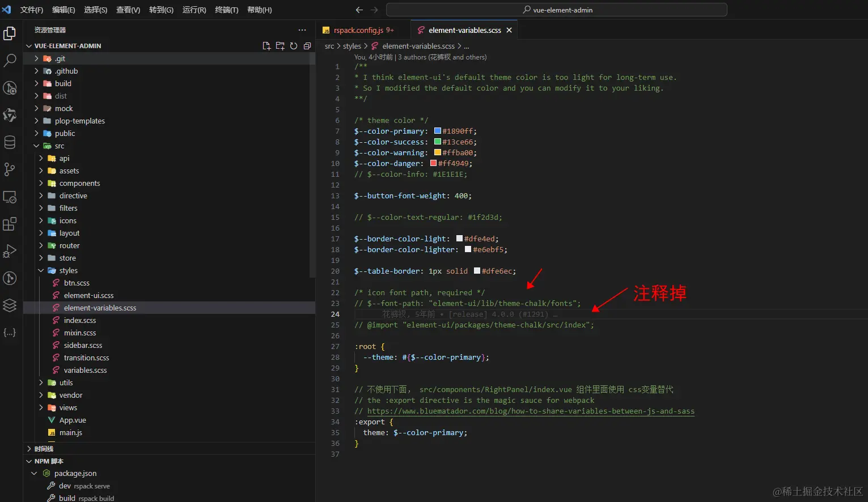Expand the components folder
The width and height of the screenshot is (868, 502).
41,183
